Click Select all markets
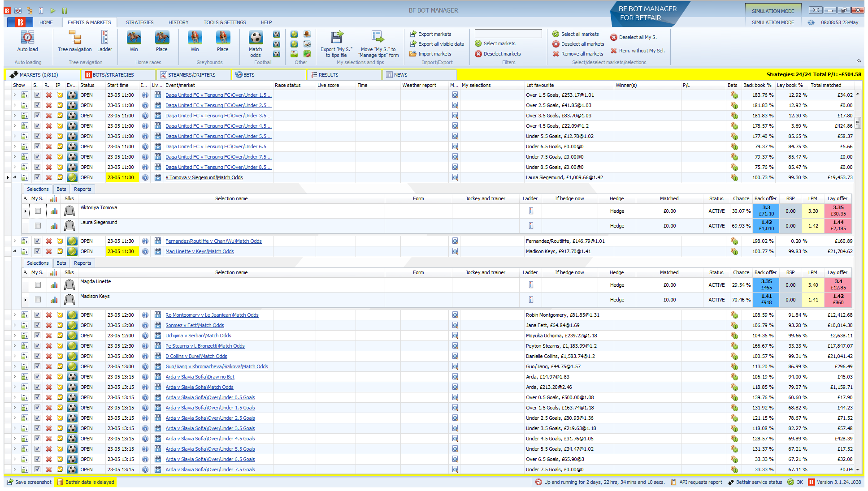 (575, 34)
